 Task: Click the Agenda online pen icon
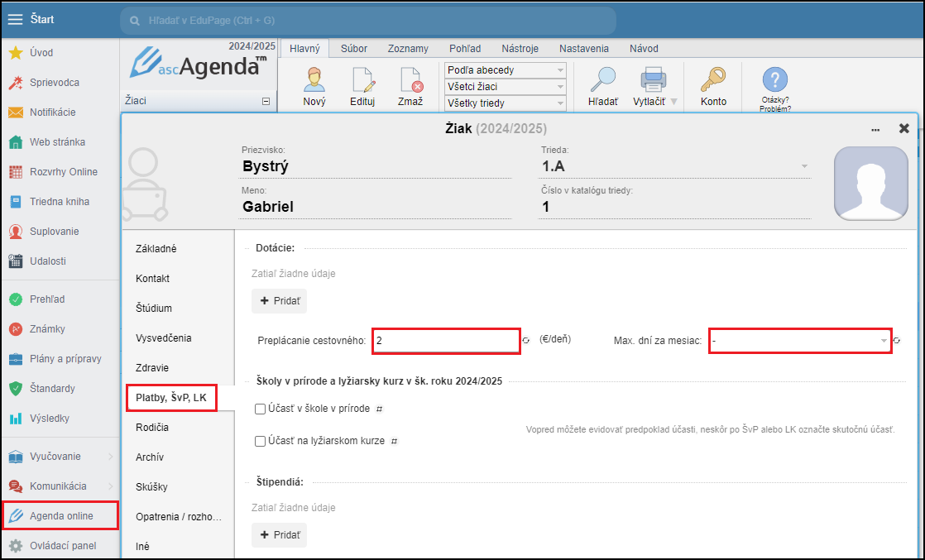pyautogui.click(x=16, y=515)
